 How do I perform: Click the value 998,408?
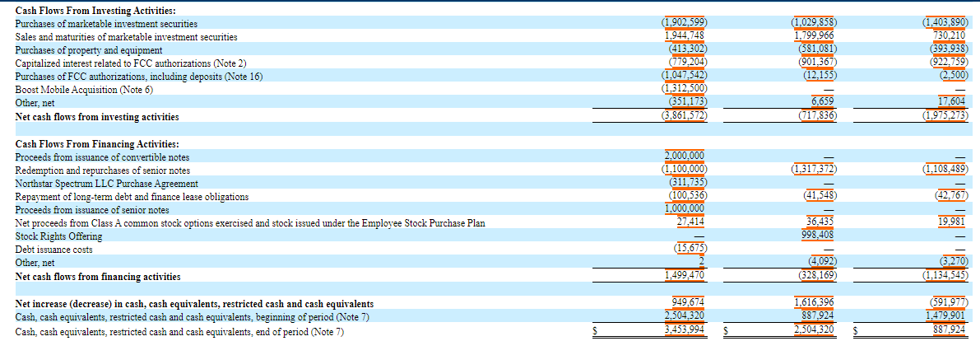(818, 236)
